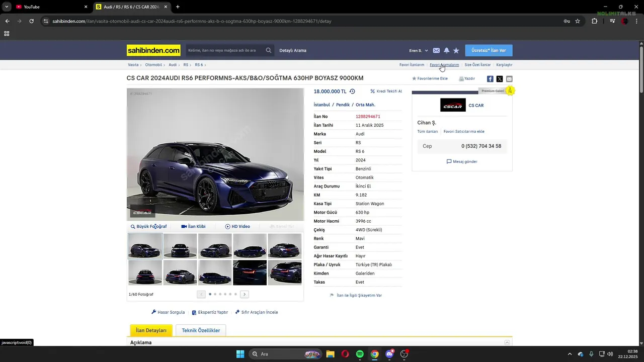Click Mesaj gönder link

point(462,161)
